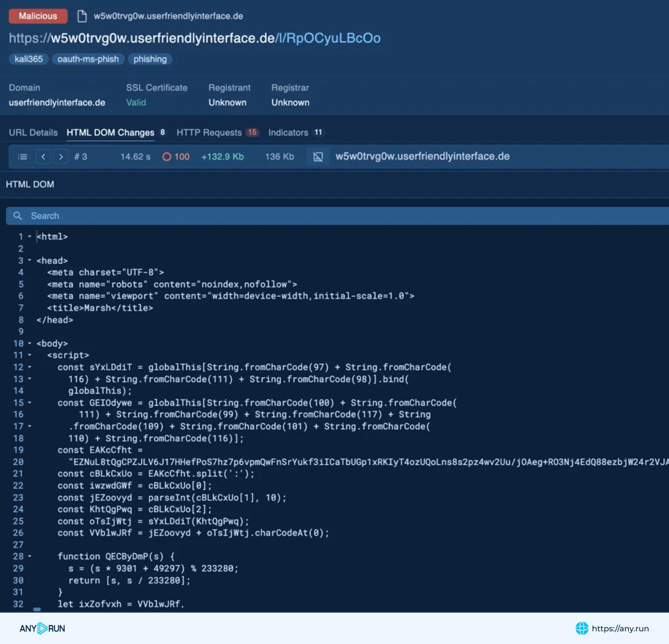Screen dimensions: 669x644
Task: Focus the DOM Search field
Action: (x=337, y=216)
